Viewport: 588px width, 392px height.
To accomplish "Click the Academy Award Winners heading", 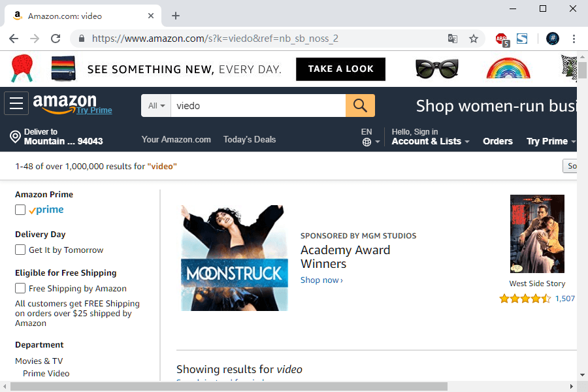I will click(x=346, y=257).
